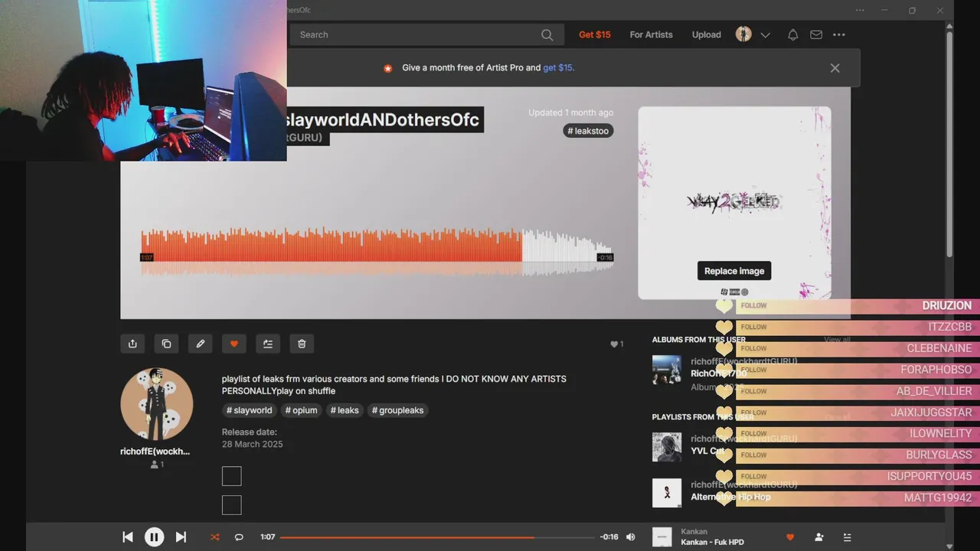Screen dimensions: 980x551
Task: Open the notifications bell
Action: [793, 34]
